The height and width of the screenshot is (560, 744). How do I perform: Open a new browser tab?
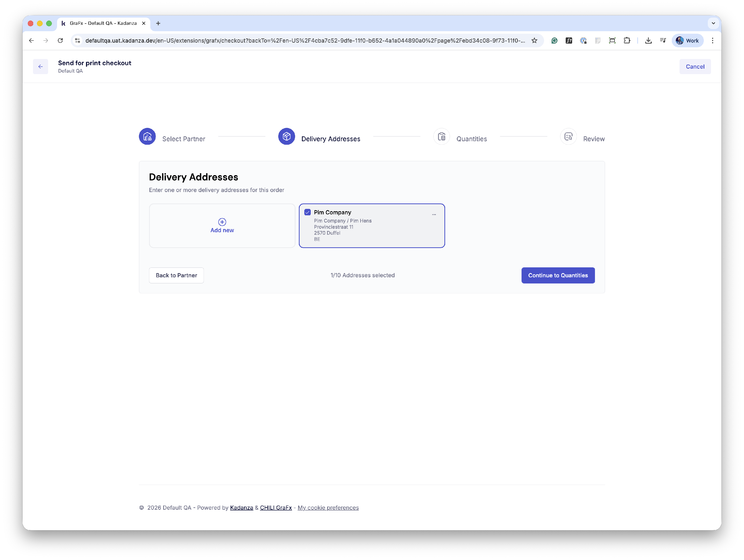tap(158, 23)
